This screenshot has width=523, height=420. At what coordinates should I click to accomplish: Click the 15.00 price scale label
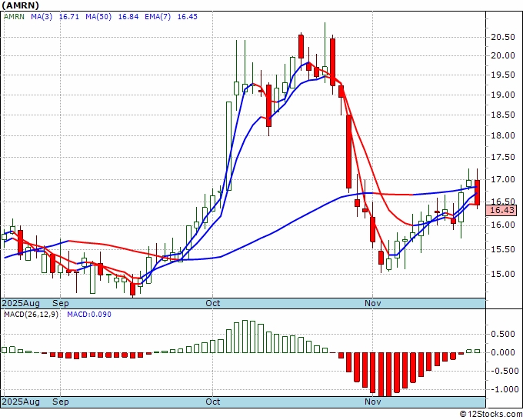[x=503, y=274]
